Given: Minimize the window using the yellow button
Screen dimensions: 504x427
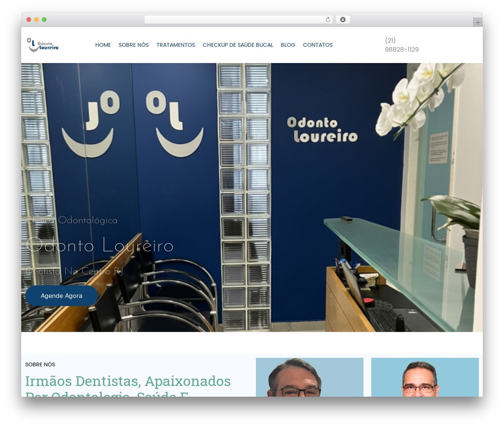Looking at the screenshot, I should tap(37, 20).
